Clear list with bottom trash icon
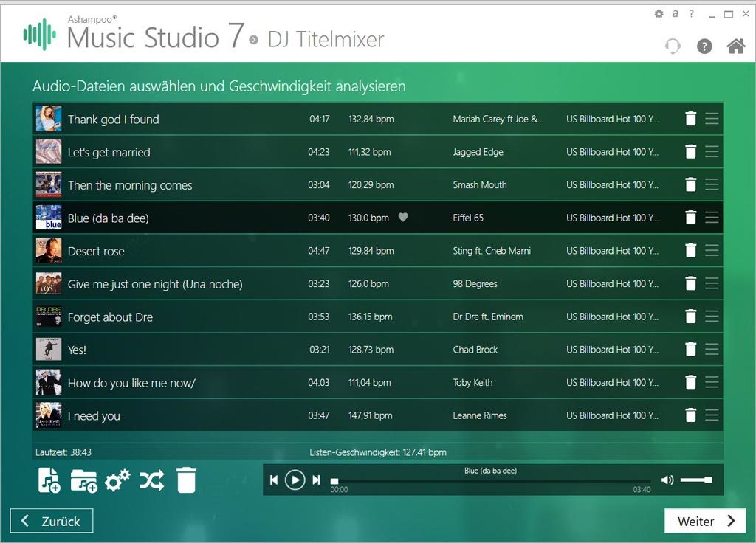The height and width of the screenshot is (543, 756). pyautogui.click(x=186, y=480)
